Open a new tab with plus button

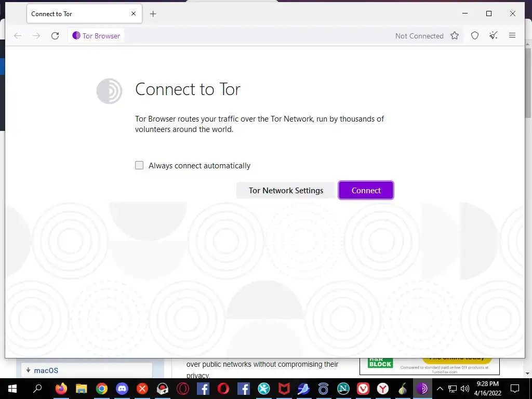coord(153,14)
